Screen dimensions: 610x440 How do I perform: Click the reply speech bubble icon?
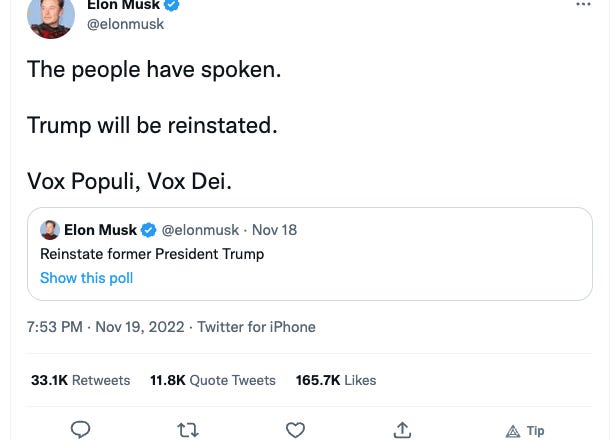(81, 430)
